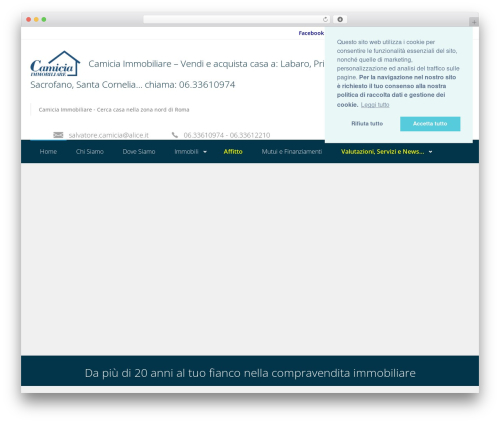Click email salvatore.camicia@alice.it
The width and height of the screenshot is (500, 423).
pyautogui.click(x=109, y=135)
